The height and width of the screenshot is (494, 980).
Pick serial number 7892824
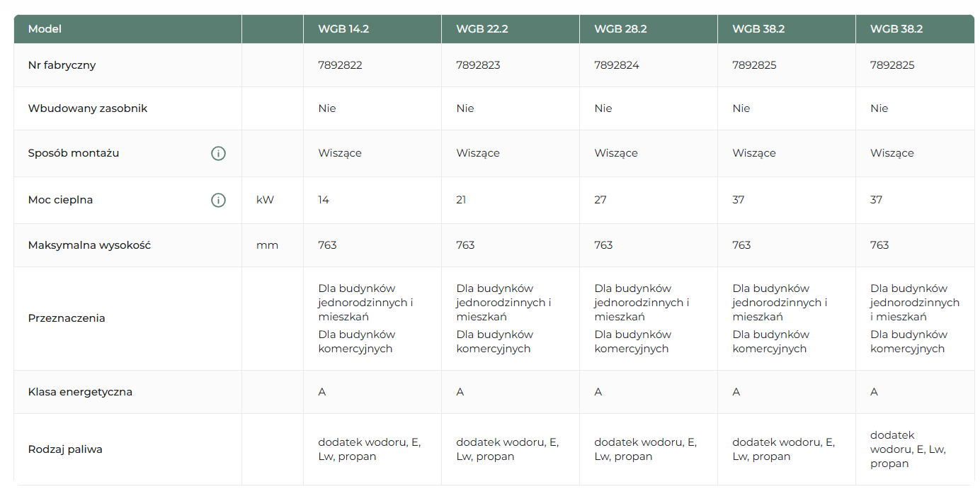point(616,65)
